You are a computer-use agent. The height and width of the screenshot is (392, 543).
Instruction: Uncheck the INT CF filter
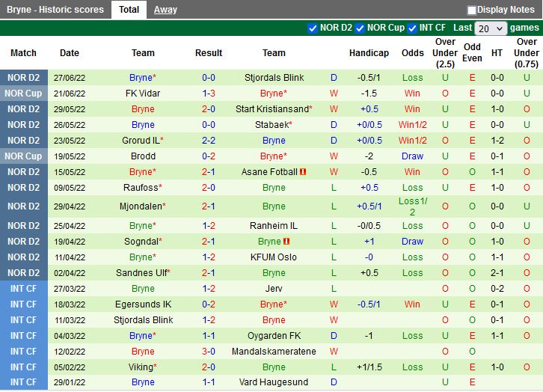pos(412,28)
